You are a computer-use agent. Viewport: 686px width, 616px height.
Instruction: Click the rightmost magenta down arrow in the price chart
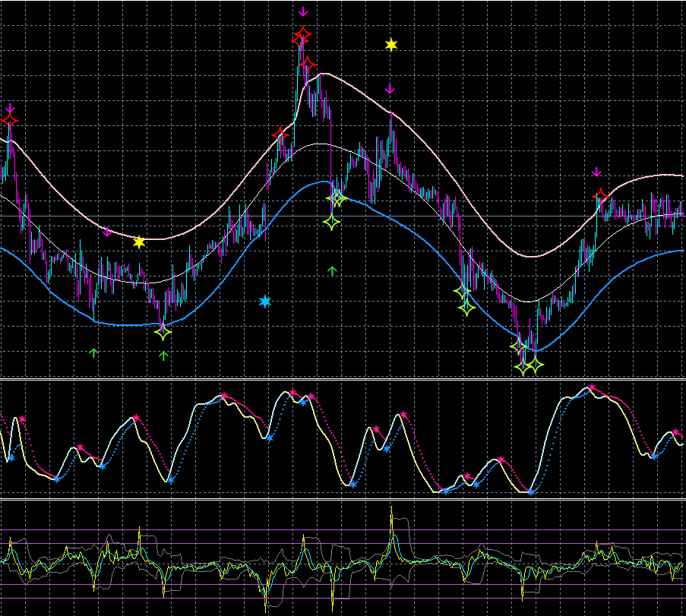click(596, 172)
